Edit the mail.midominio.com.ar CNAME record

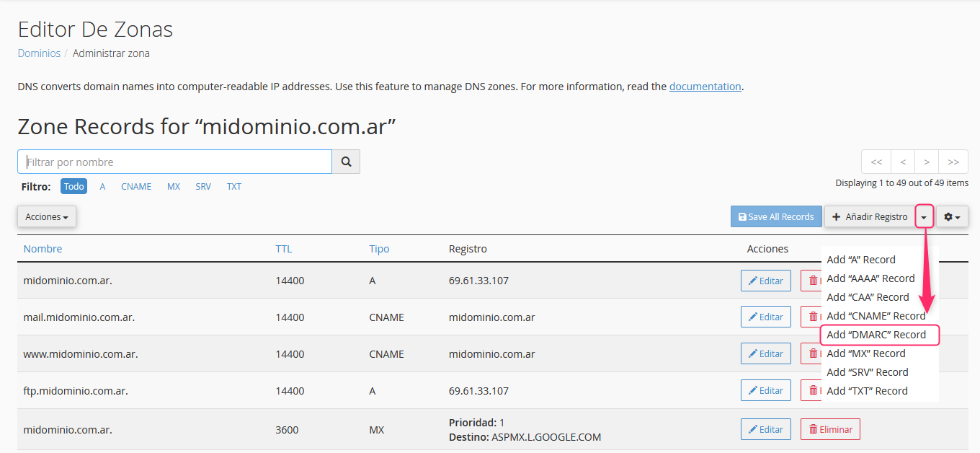[766, 317]
